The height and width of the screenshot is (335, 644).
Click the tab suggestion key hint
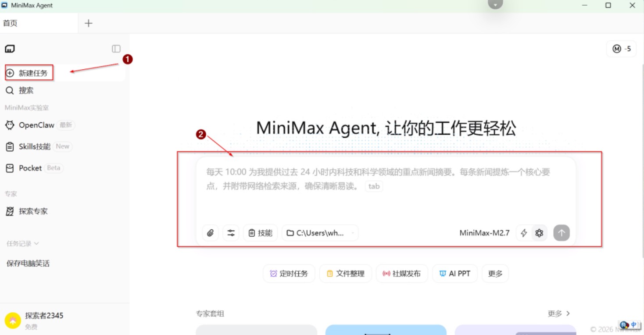pyautogui.click(x=374, y=186)
